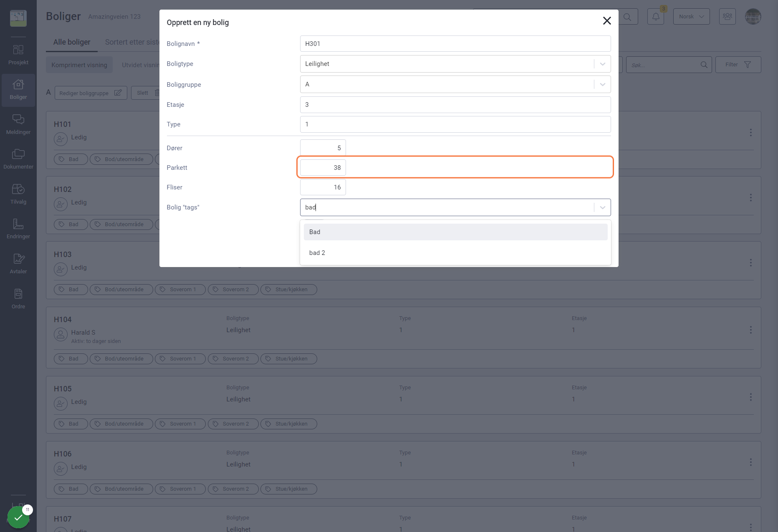Viewport: 778px width, 532px height.
Task: Open the three-dot menu for H105
Action: point(751,397)
